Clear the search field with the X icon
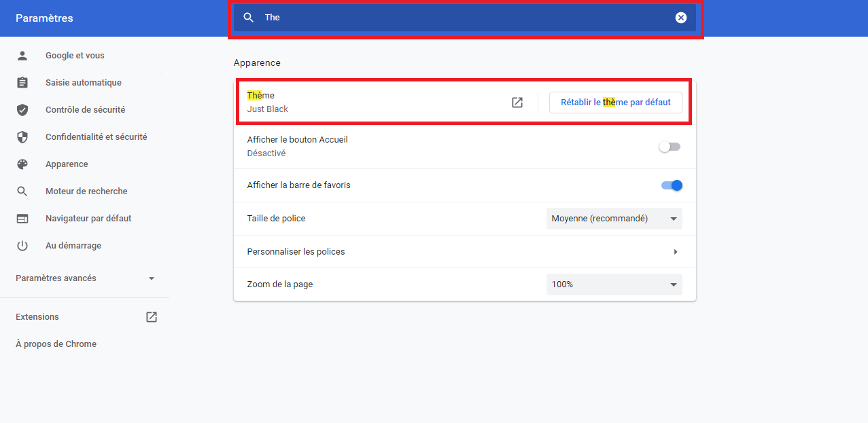The height and width of the screenshot is (423, 868). (x=681, y=18)
